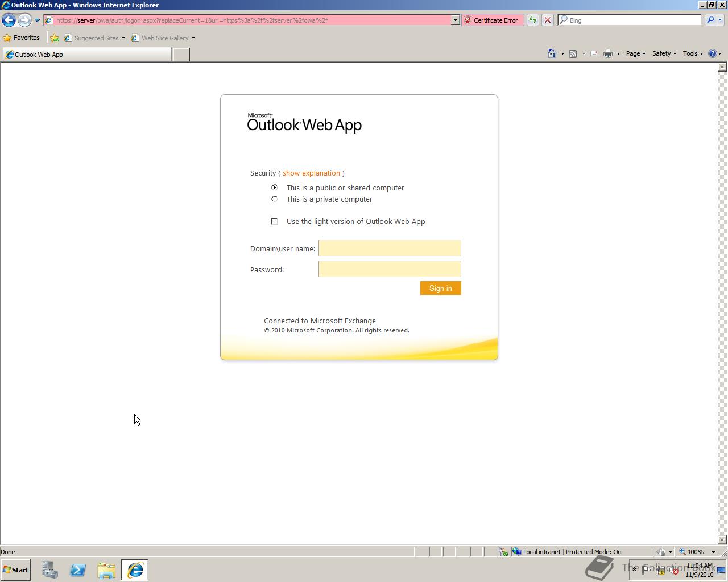Click the Action Center flag tray icon
The width and height of the screenshot is (728, 582).
click(646, 570)
